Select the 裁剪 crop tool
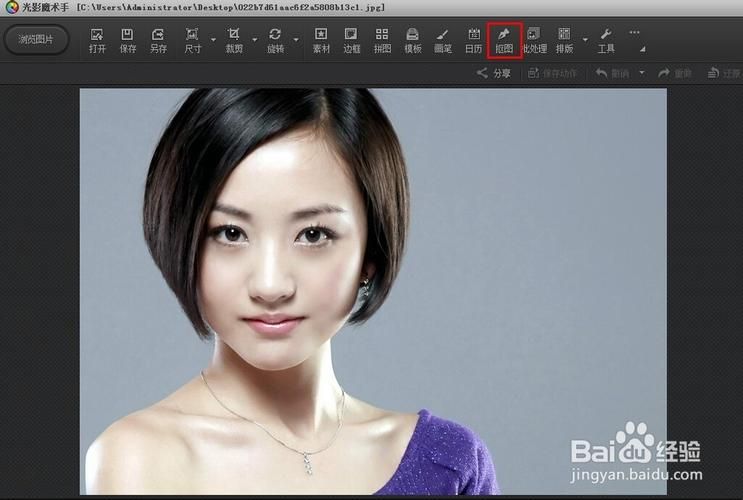This screenshot has height=500, width=743. [x=234, y=41]
